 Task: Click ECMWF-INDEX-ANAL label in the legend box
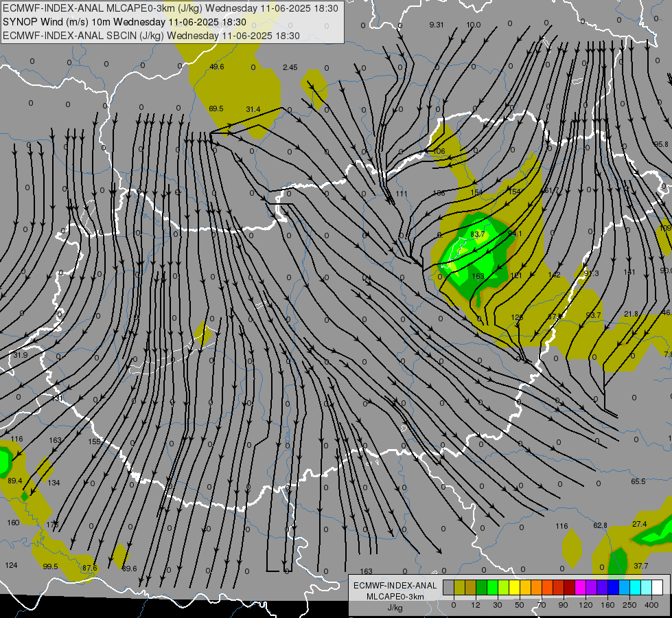click(x=395, y=586)
